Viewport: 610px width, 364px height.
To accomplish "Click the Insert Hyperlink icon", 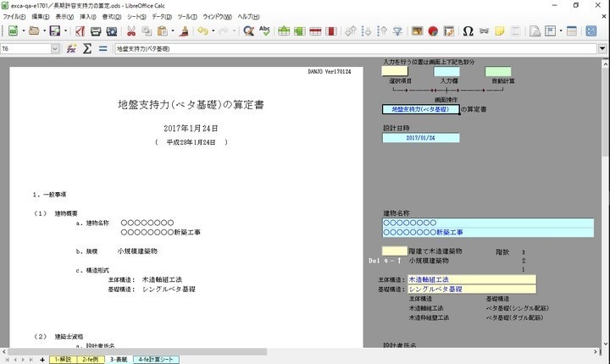I will [x=484, y=31].
